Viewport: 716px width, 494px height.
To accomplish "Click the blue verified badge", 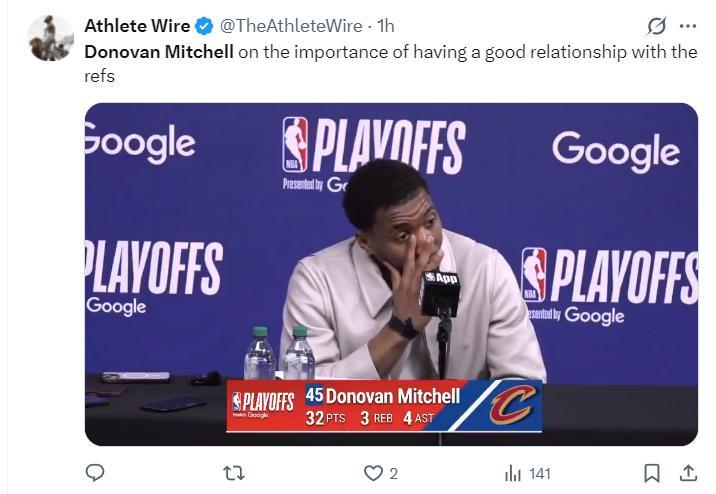I will (204, 26).
